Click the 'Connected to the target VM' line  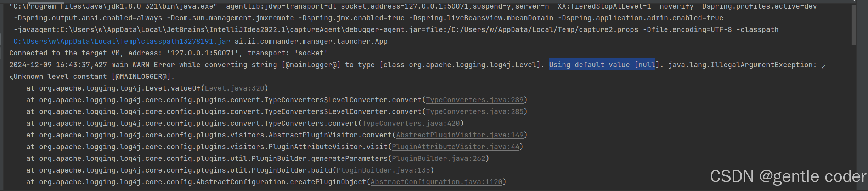tap(169, 53)
